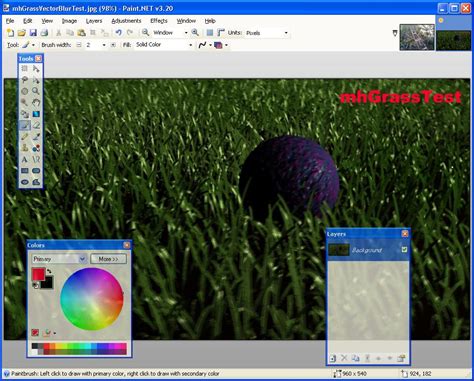Toggle the rulers icon

click(221, 33)
